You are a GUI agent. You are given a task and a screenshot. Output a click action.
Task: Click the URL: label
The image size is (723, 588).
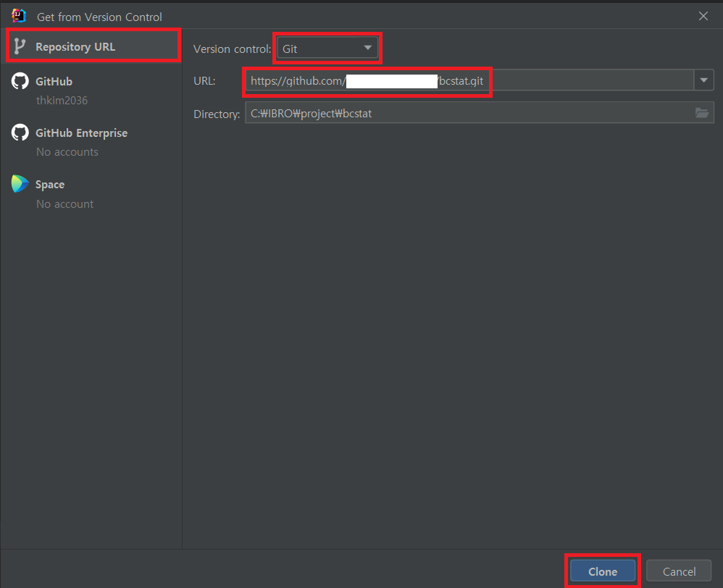(x=204, y=81)
